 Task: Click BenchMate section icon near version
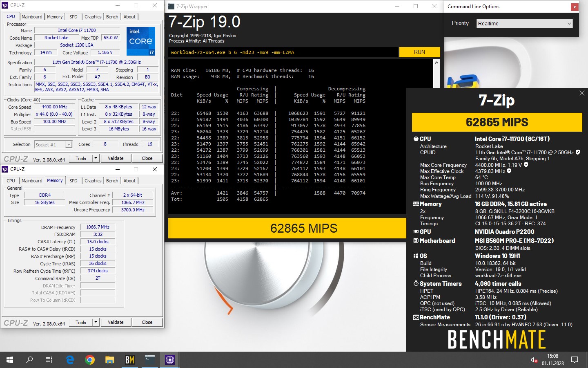click(416, 317)
